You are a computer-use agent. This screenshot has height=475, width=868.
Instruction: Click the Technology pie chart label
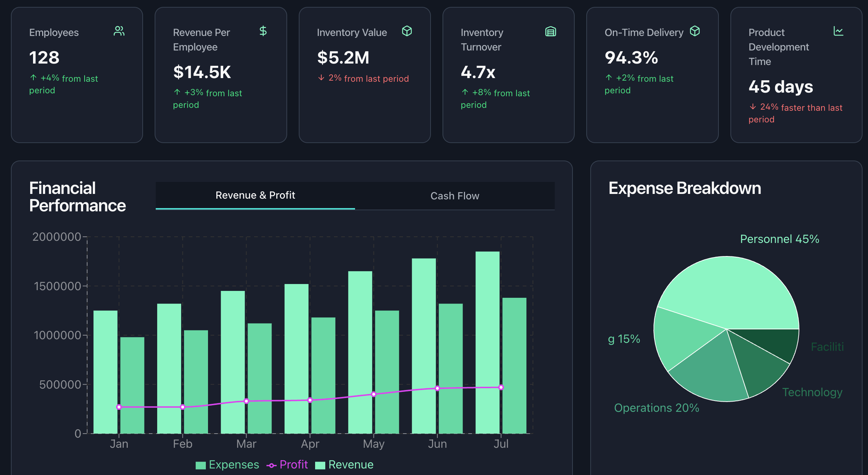click(812, 392)
